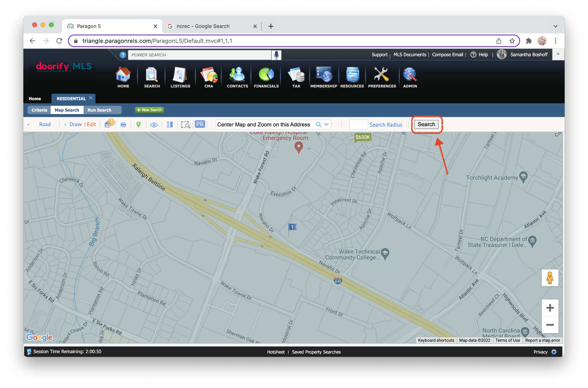Open the Compose Email link
The height and width of the screenshot is (388, 588).
point(447,55)
